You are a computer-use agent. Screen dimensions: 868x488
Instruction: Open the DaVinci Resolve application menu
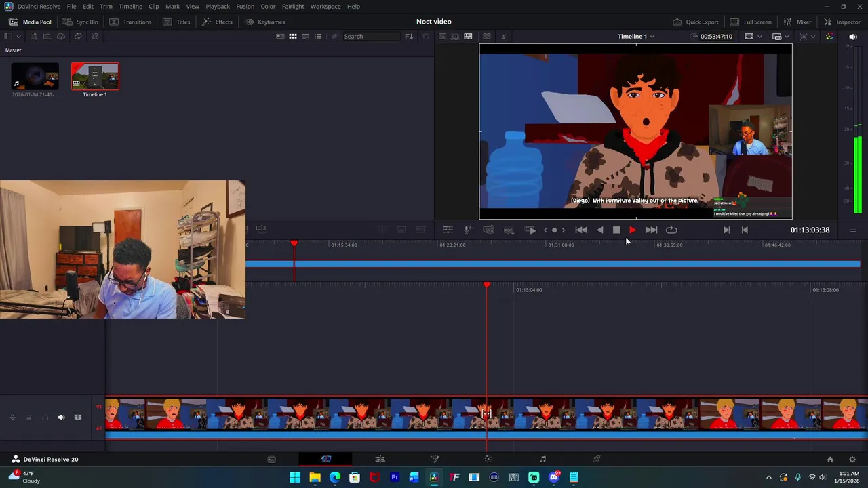(39, 6)
